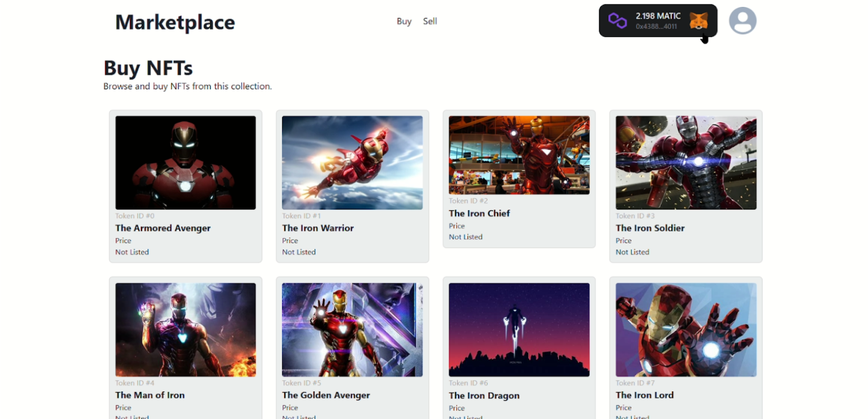Click the Buy NFTs heading

148,68
